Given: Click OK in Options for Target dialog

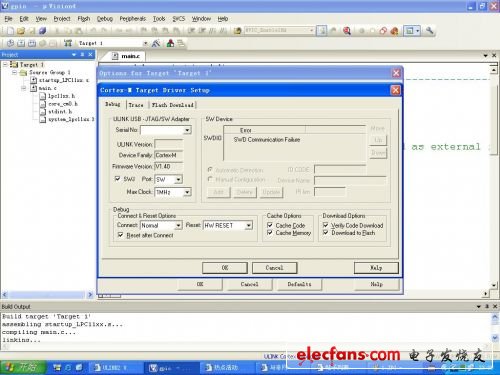Looking at the screenshot, I should point(200,284).
